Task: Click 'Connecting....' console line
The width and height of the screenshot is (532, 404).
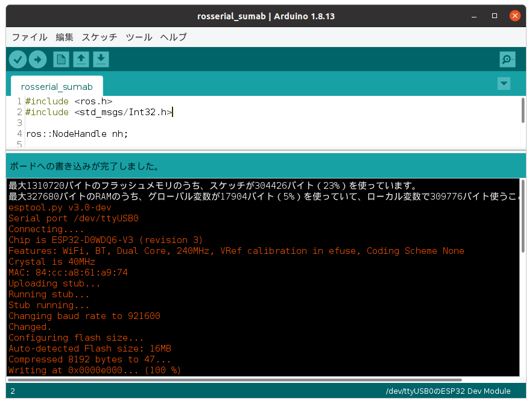Action: pyautogui.click(x=46, y=229)
